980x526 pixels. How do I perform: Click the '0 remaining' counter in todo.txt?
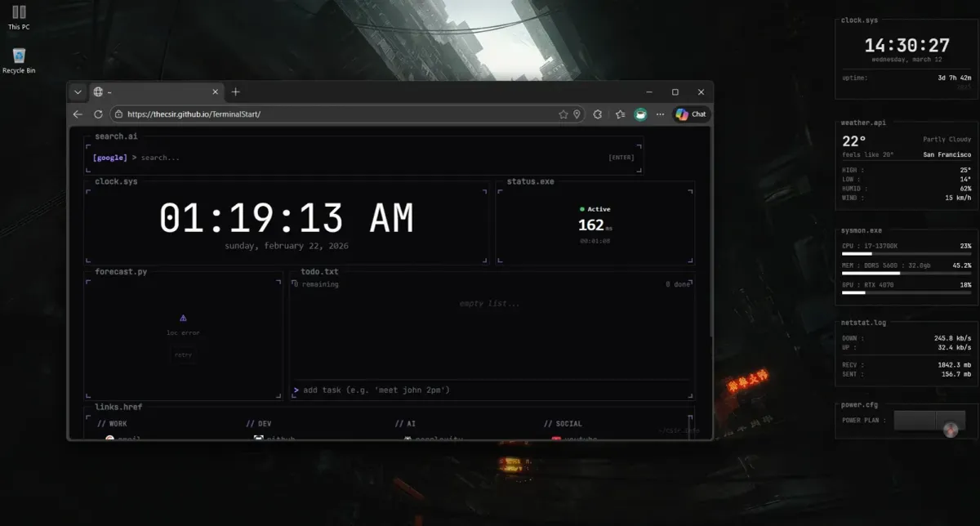pyautogui.click(x=315, y=284)
